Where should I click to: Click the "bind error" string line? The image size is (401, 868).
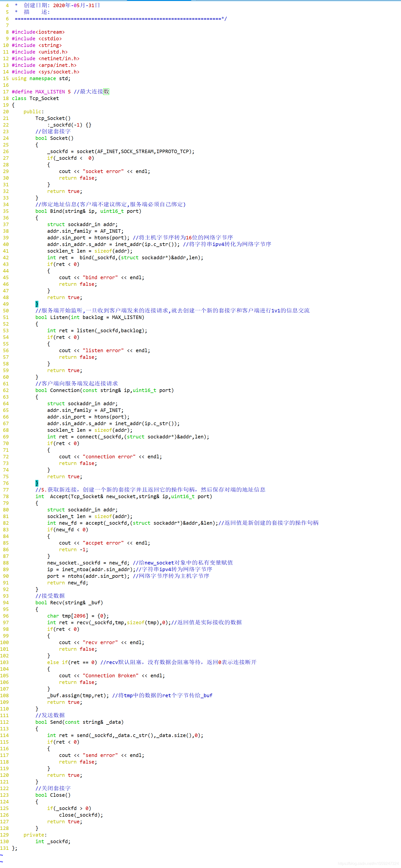tap(102, 278)
